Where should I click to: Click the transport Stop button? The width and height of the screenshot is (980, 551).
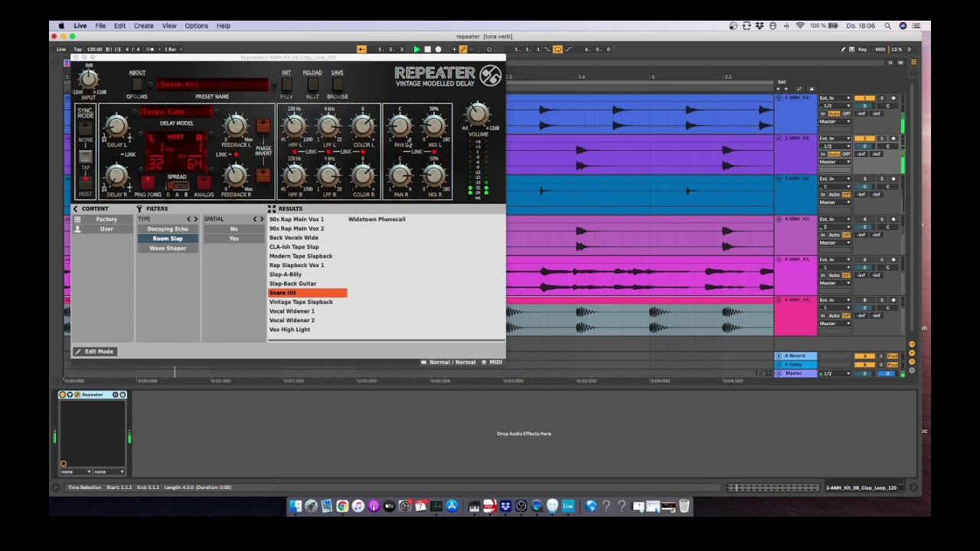427,49
